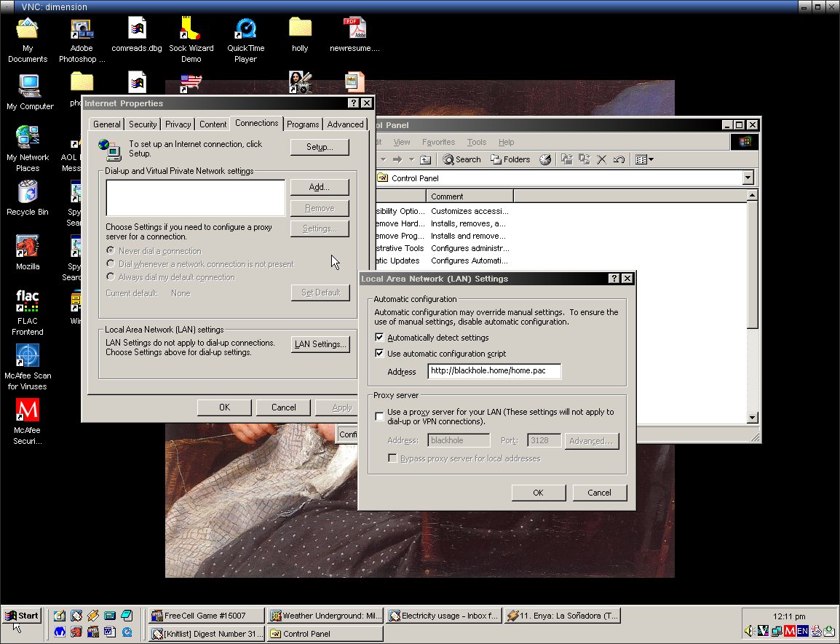Click the Up folder icon in Control Panel

(425, 159)
